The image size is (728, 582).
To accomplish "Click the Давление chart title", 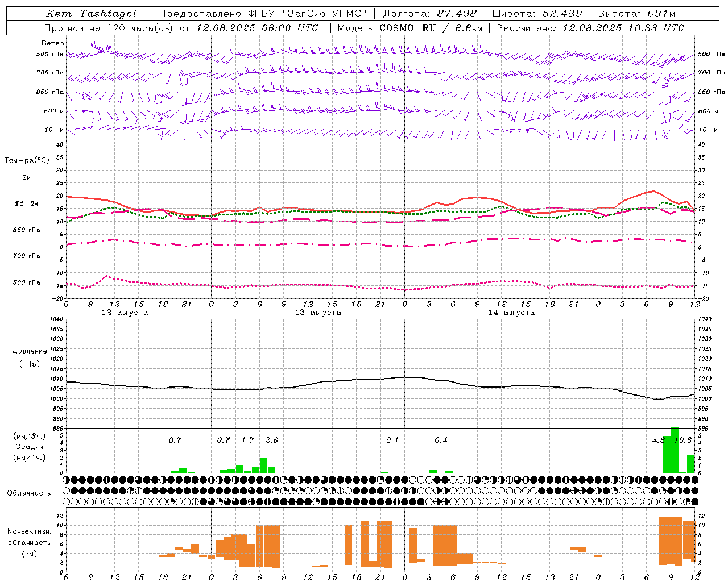I will pos(30,351).
